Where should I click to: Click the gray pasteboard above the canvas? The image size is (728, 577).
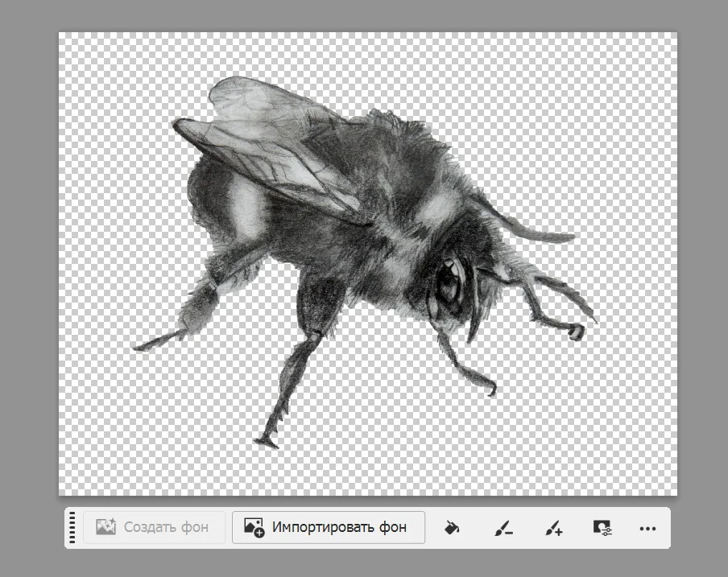(x=362, y=14)
